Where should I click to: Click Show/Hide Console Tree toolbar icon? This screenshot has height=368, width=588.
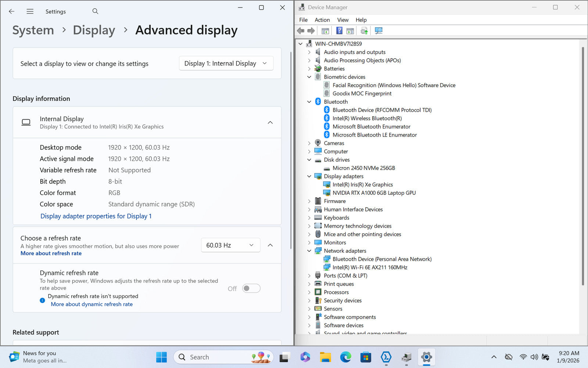(325, 31)
